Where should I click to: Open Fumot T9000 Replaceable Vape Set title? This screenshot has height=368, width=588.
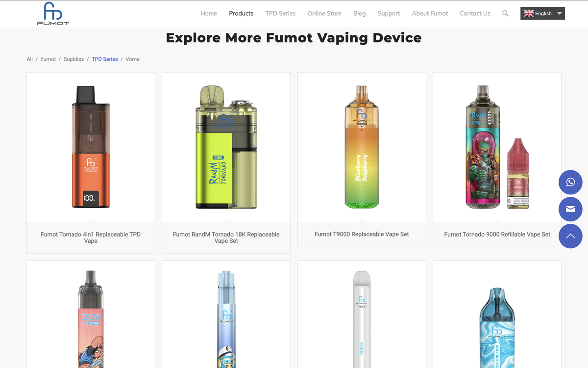click(362, 234)
